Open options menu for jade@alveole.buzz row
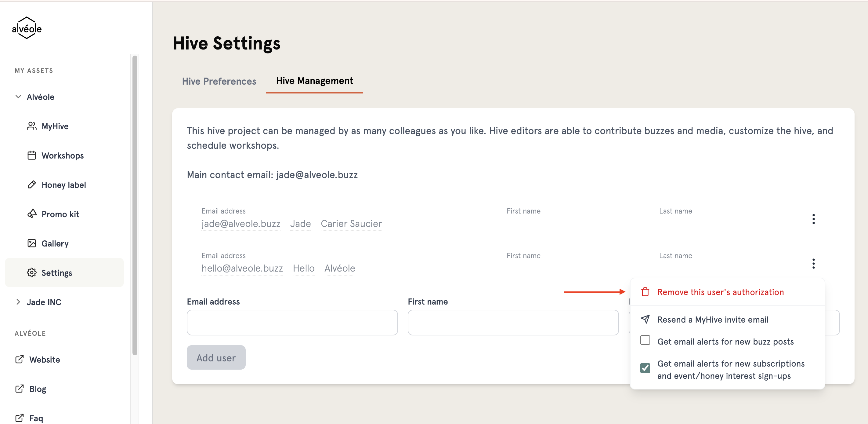 tap(813, 219)
